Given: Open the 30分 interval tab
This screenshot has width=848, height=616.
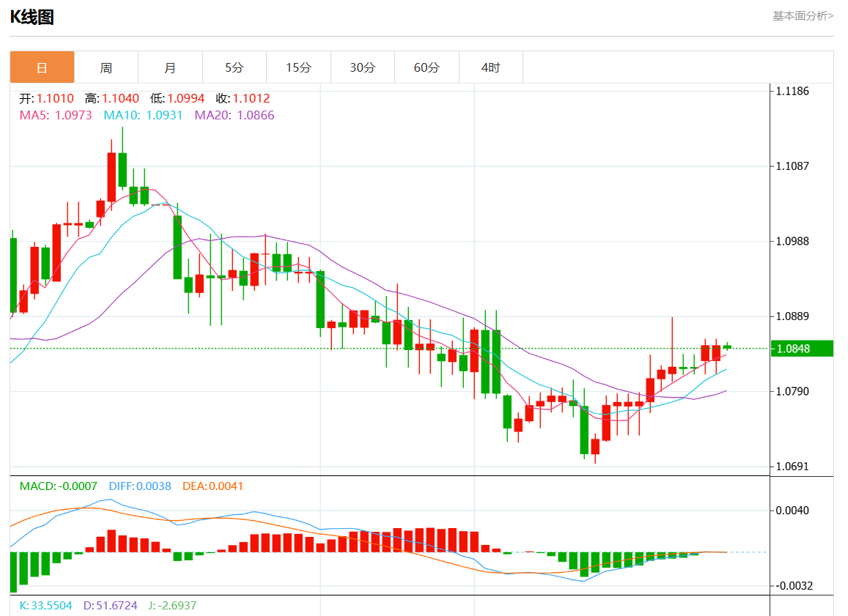Looking at the screenshot, I should [362, 67].
